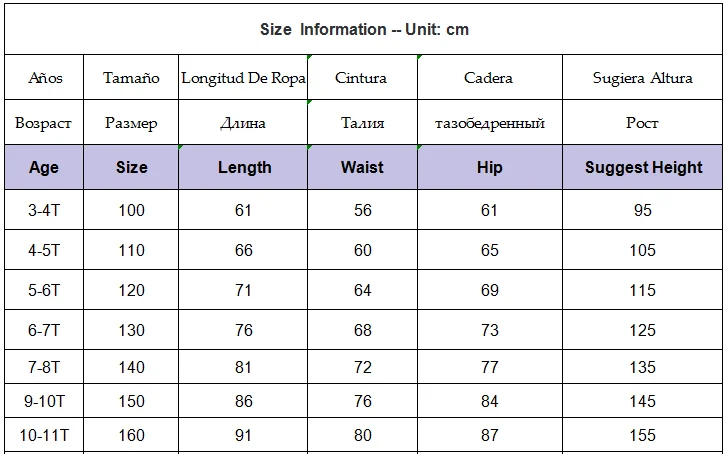Select the Waist header cell
Viewport: 727px width, 454px height.
(x=363, y=167)
